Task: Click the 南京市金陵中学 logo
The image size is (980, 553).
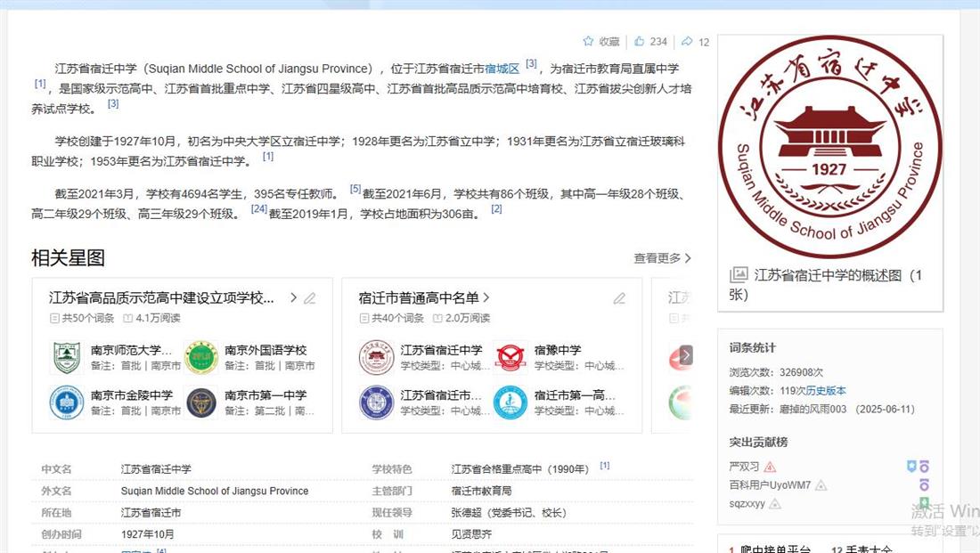Action: pyautogui.click(x=67, y=403)
